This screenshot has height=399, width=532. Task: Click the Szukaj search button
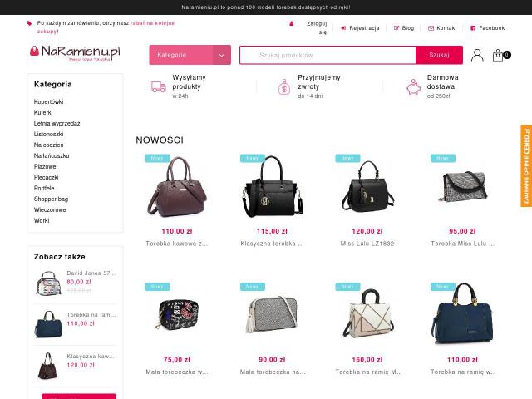pos(439,55)
